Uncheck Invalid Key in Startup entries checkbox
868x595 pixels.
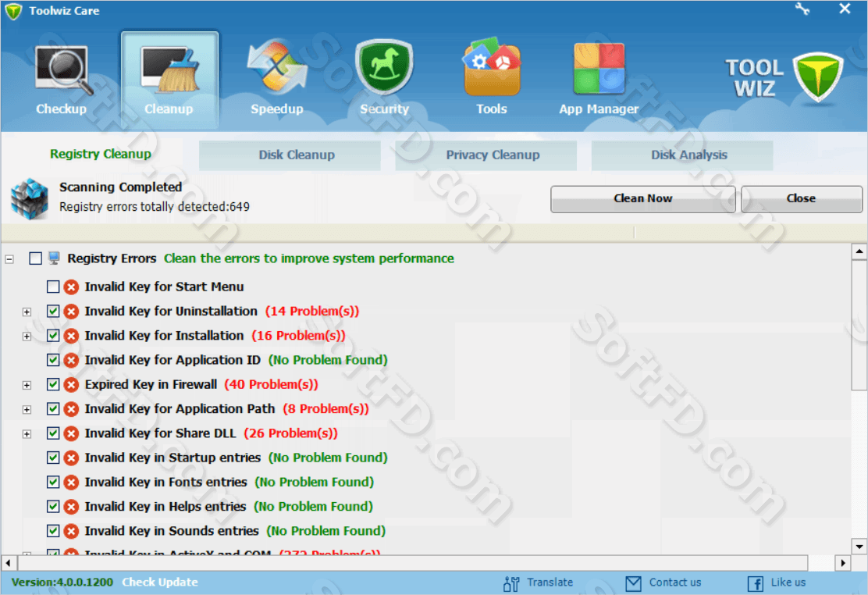coord(53,457)
